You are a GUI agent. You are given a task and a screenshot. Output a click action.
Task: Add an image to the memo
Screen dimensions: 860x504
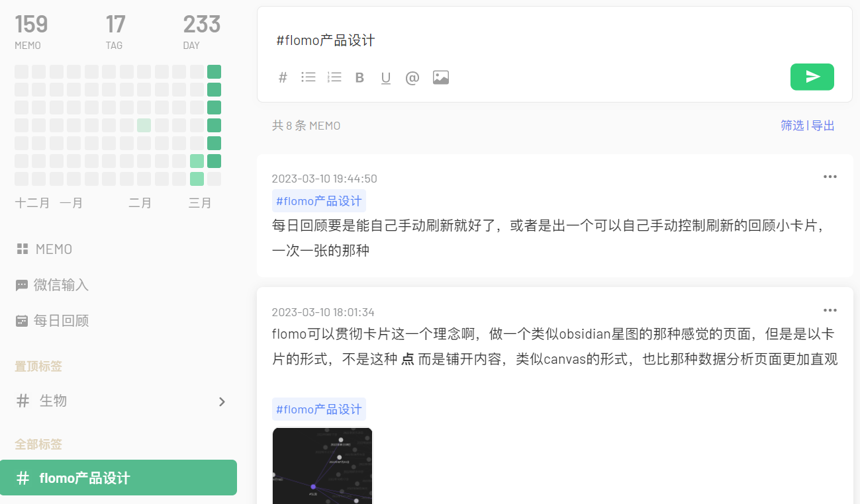tap(441, 77)
